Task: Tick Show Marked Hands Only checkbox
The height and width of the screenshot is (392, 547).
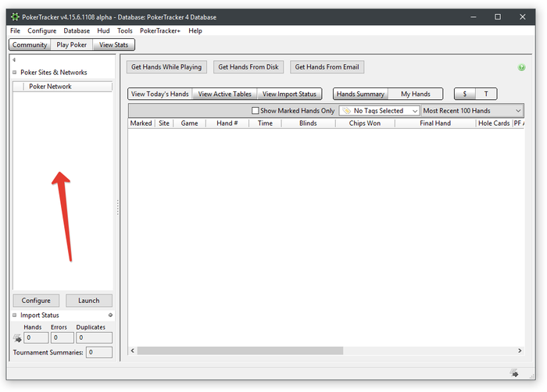Action: click(255, 111)
